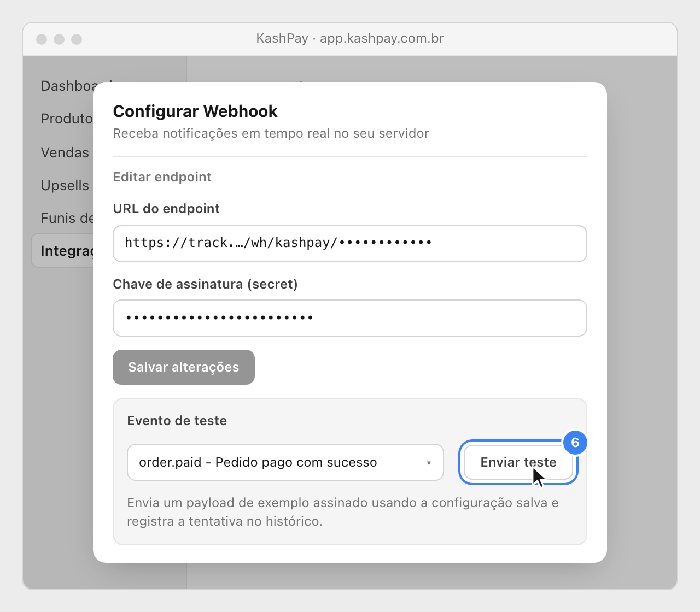This screenshot has height=612, width=700.
Task: Open the order.paid test event dropdown
Action: [285, 462]
